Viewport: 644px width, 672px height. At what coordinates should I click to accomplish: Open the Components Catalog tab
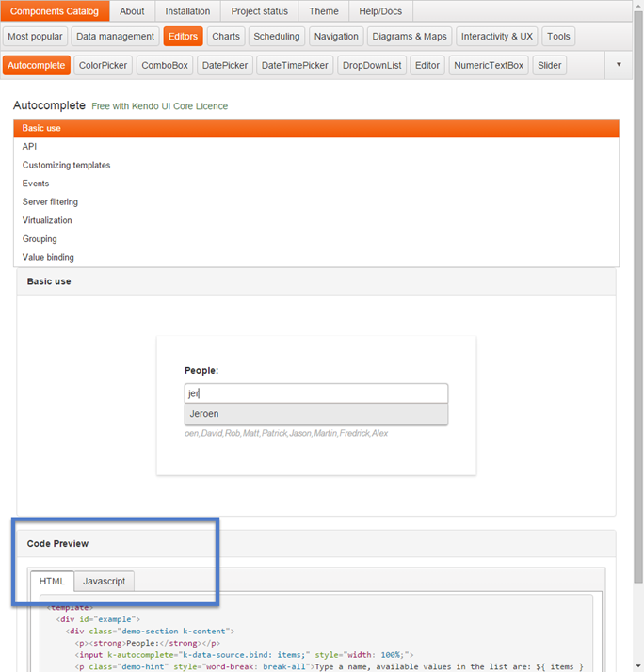55,11
